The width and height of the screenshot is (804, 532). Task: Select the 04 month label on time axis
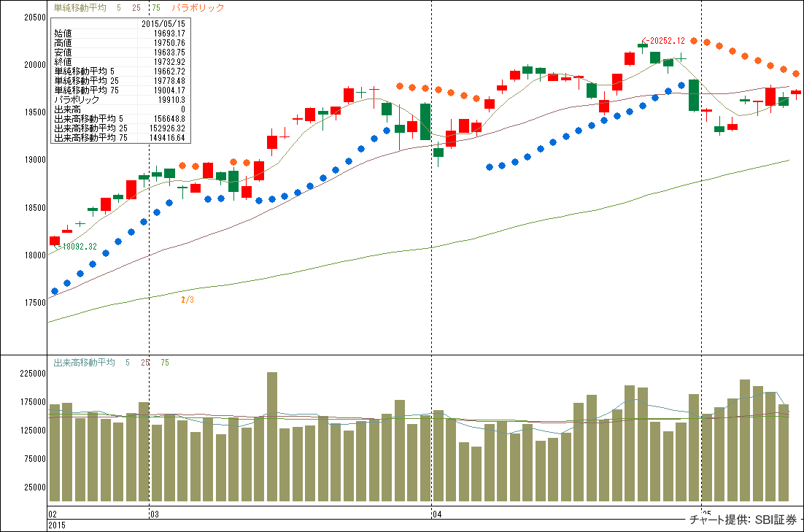click(x=436, y=514)
